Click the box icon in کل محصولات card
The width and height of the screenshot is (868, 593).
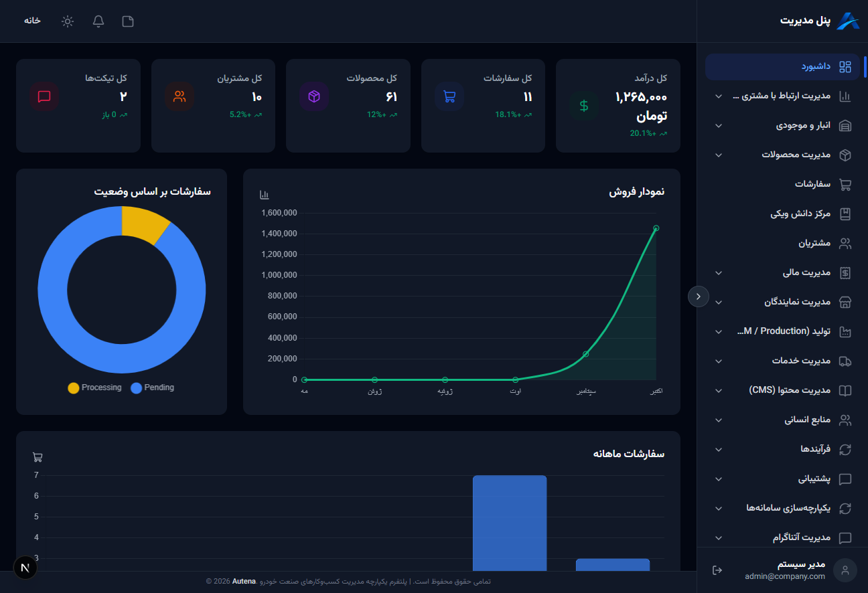314,96
